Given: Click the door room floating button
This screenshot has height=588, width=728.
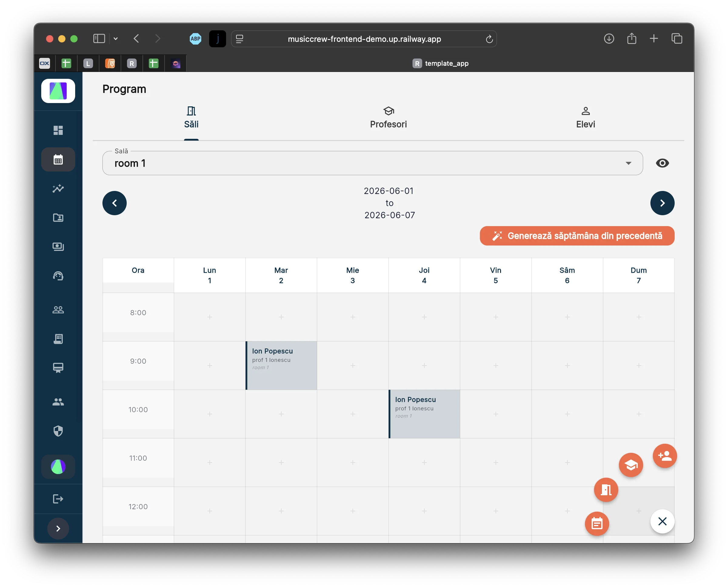Looking at the screenshot, I should [x=606, y=490].
